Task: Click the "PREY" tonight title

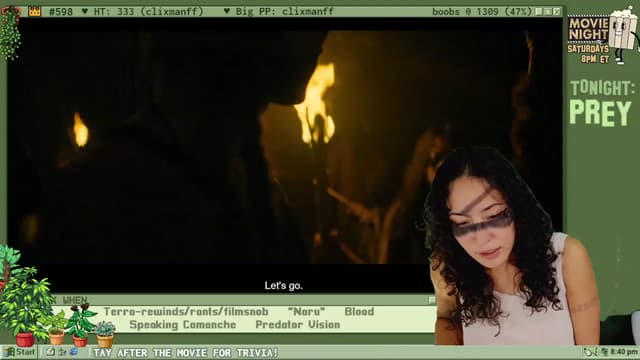Action: coord(600,113)
